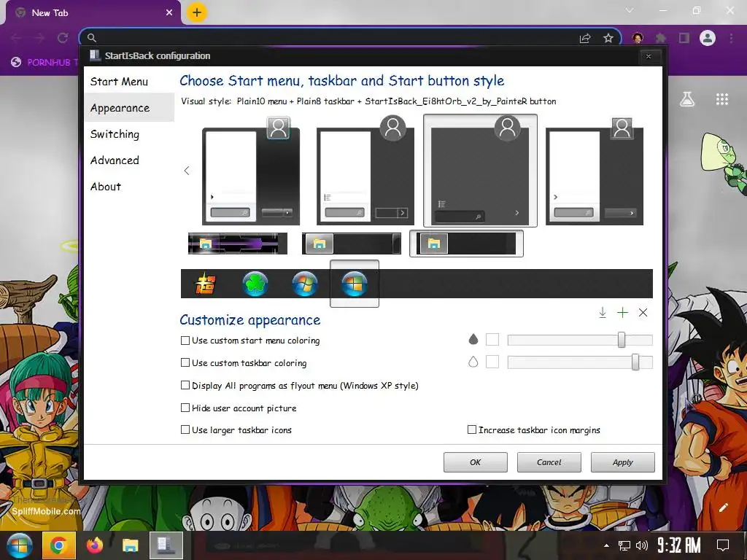Image resolution: width=747 pixels, height=560 pixels.
Task: Check Display All programs as flyout menu
Action: [185, 385]
